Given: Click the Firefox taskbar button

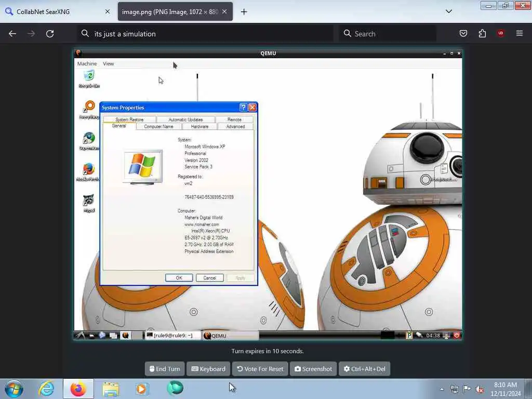Looking at the screenshot, I should [78, 389].
